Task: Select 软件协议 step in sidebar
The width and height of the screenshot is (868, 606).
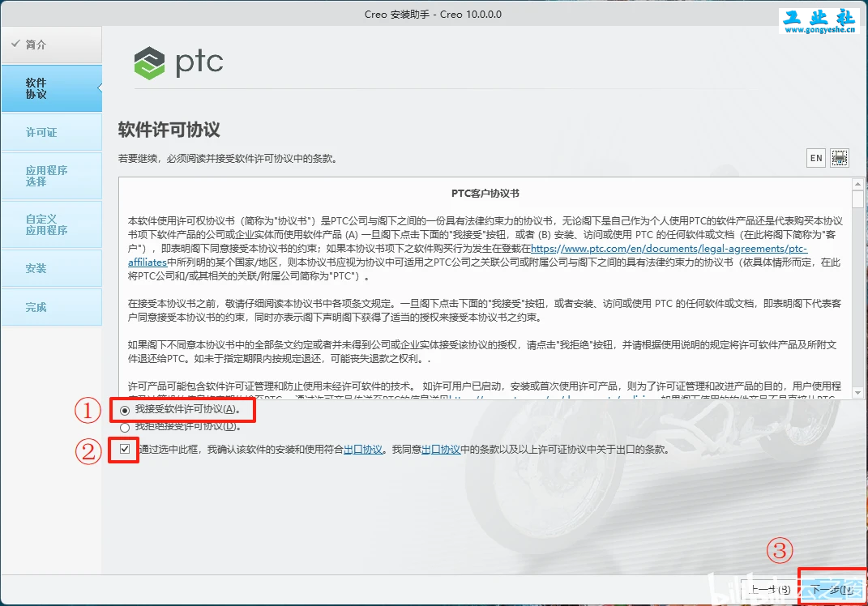Action: click(x=52, y=88)
